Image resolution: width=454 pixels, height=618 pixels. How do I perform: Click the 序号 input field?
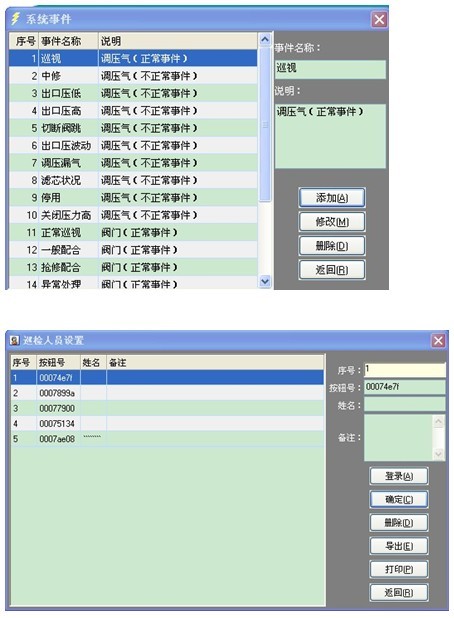pyautogui.click(x=405, y=370)
